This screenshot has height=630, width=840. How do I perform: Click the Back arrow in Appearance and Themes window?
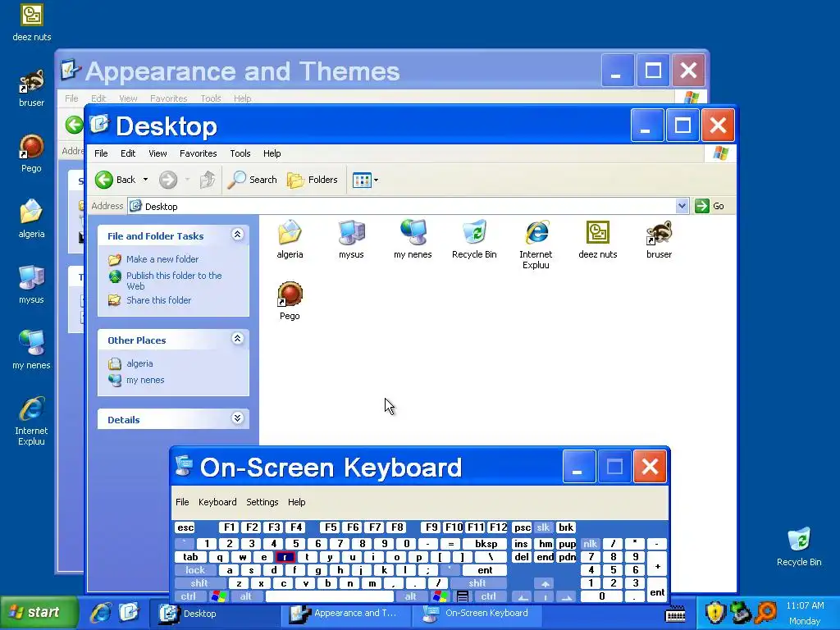pos(74,126)
